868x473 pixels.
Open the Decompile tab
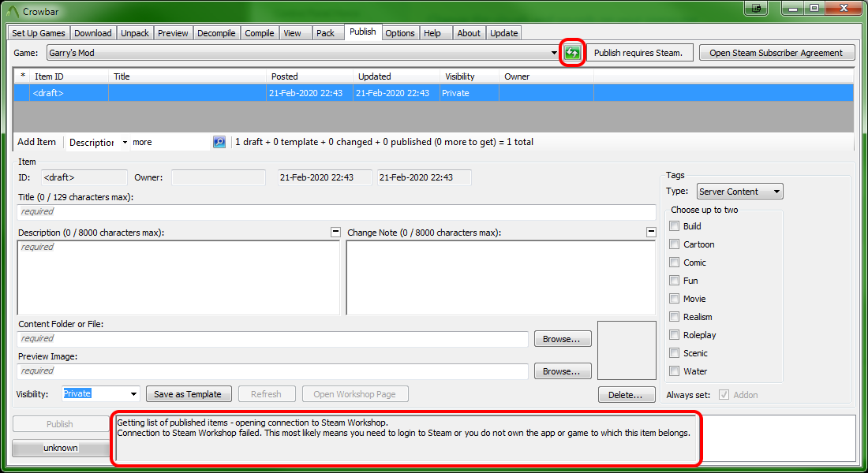click(216, 33)
